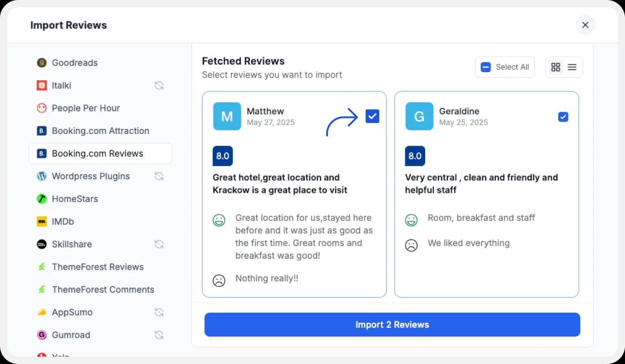The image size is (625, 364).
Task: Click the refresh icon next to AppSumo
Action: tap(159, 312)
